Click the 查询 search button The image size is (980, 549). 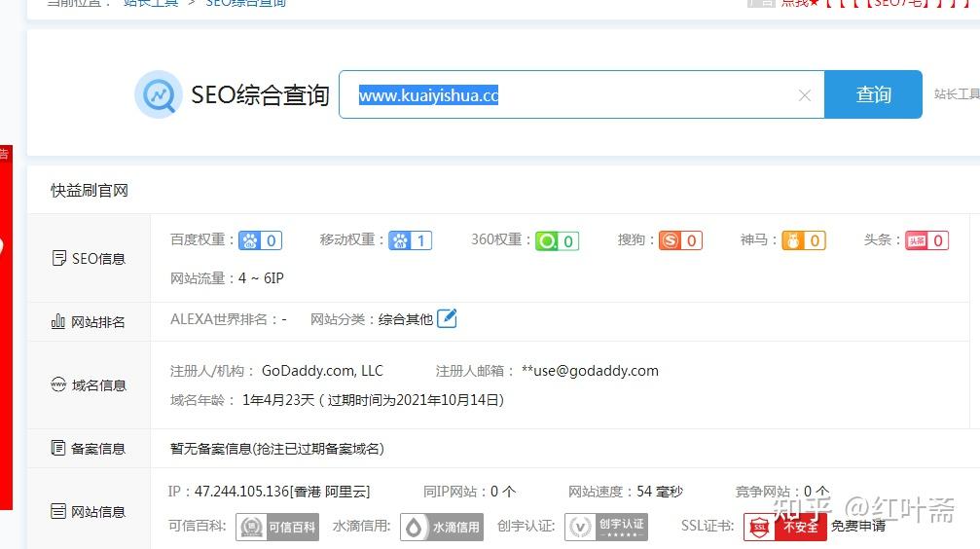coord(873,94)
